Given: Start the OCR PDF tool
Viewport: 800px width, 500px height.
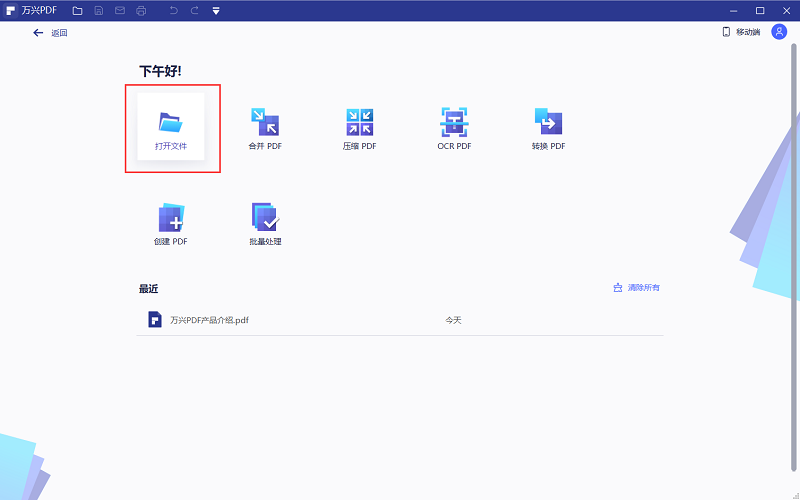Looking at the screenshot, I should point(454,128).
